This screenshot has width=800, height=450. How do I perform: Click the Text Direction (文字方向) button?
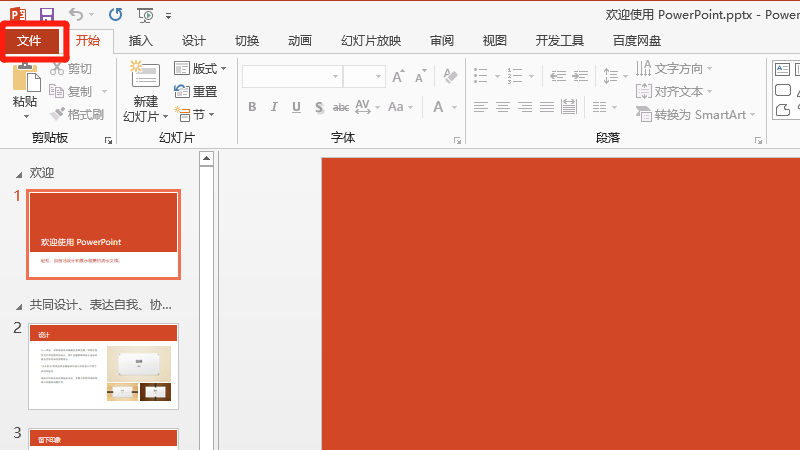[x=675, y=69]
